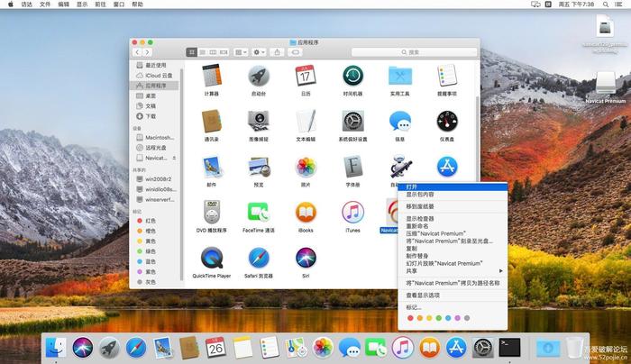This screenshot has width=631, height=364.
Task: Choose 重新命名 from the context menu
Action: 453,226
